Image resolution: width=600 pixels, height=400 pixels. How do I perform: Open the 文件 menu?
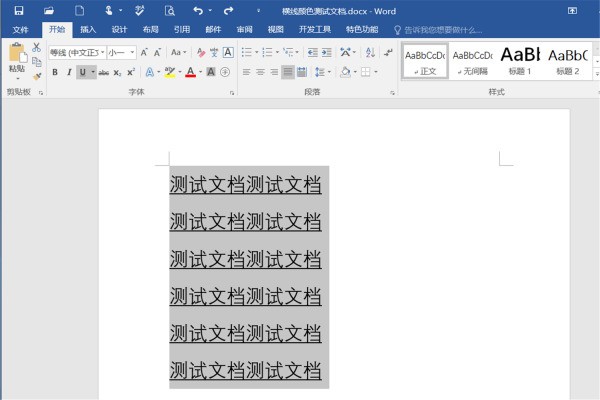[x=21, y=30]
